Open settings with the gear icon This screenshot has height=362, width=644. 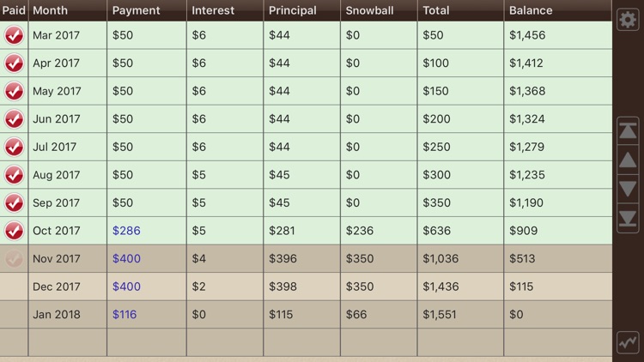[628, 20]
